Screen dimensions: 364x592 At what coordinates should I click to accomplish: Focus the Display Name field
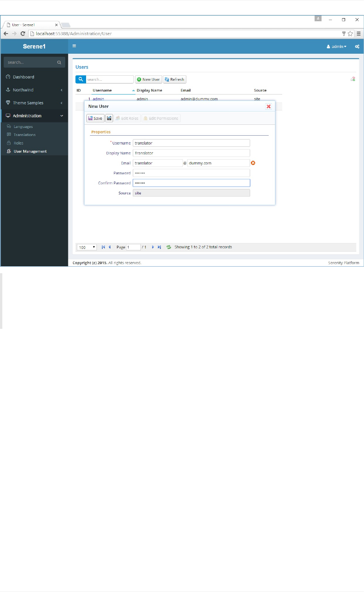tap(191, 153)
